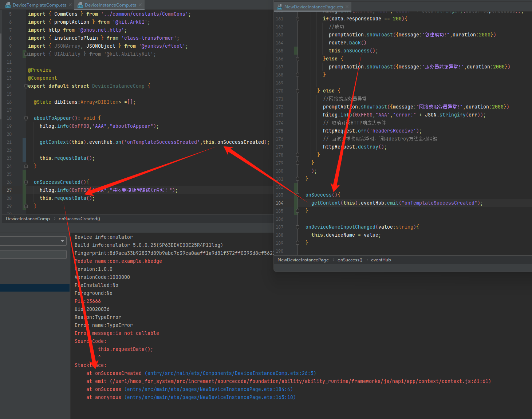Click DeviceInstanceComp in the breadcrumb bar
This screenshot has width=532, height=419.
pos(28,219)
